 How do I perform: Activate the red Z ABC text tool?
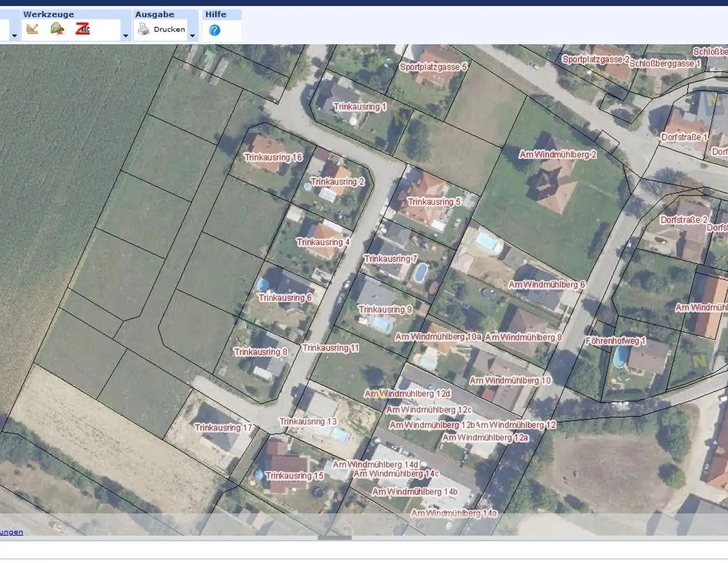pos(82,29)
